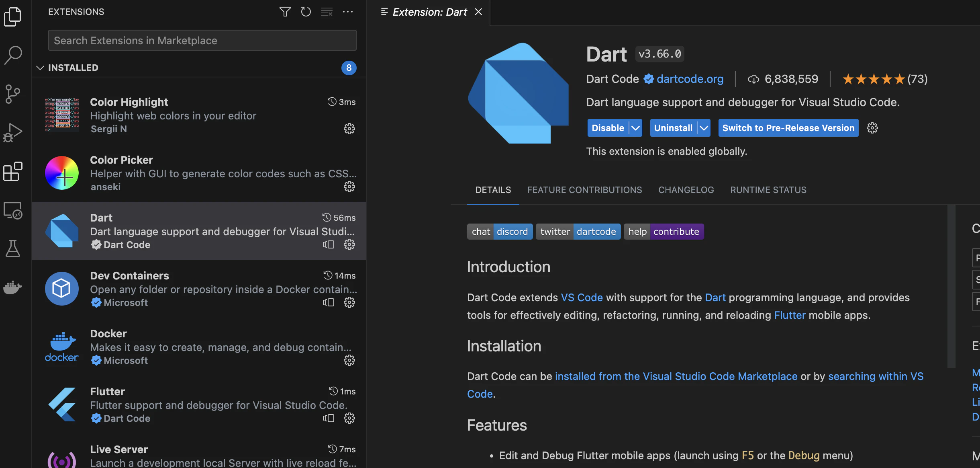The width and height of the screenshot is (980, 468).
Task: Click remote indicator icon on Dev Containers row
Action: [x=329, y=302]
